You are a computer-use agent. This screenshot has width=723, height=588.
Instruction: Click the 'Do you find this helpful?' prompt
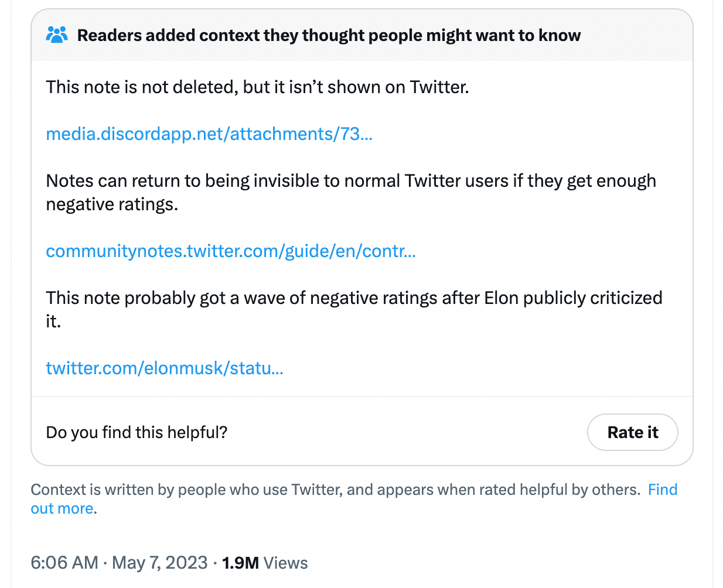tap(137, 432)
